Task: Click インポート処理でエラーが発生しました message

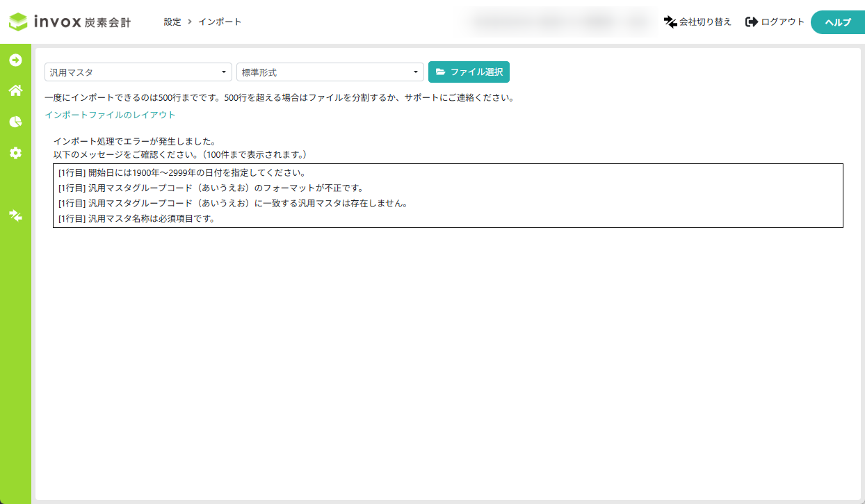Action: coord(134,141)
